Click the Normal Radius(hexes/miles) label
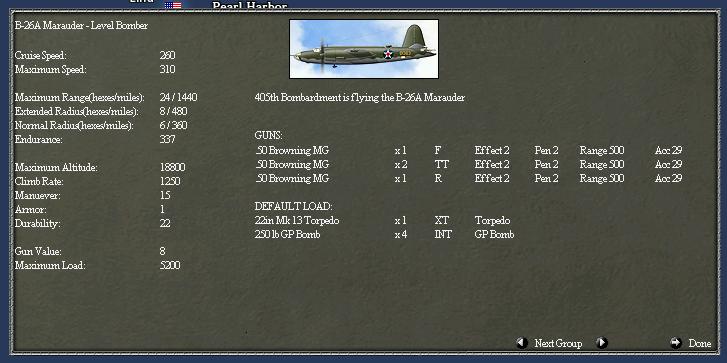The width and height of the screenshot is (727, 363). [x=74, y=126]
